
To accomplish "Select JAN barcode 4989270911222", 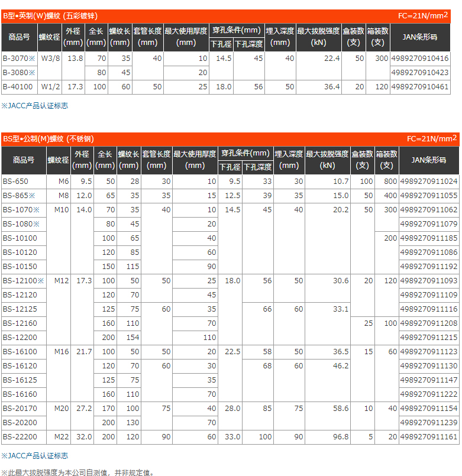I will 429,394.
